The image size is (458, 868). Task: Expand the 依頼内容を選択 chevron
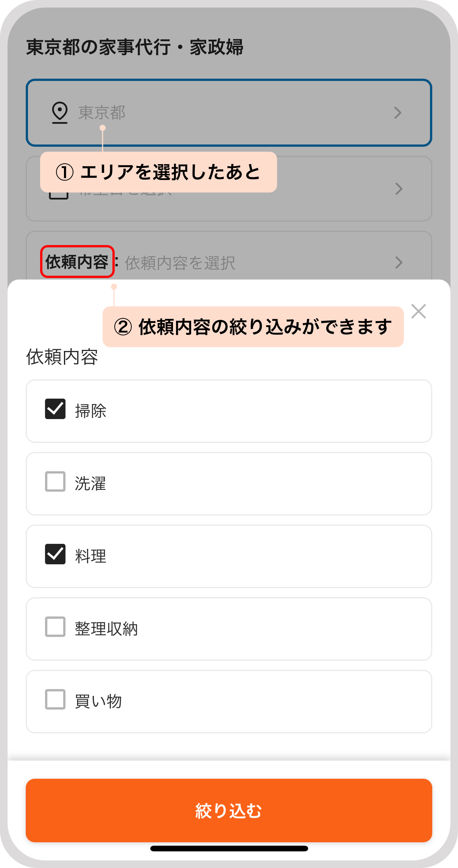coord(399,262)
